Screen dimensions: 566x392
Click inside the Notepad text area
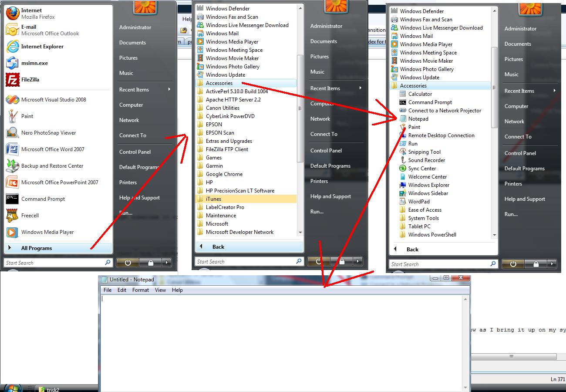(x=282, y=343)
